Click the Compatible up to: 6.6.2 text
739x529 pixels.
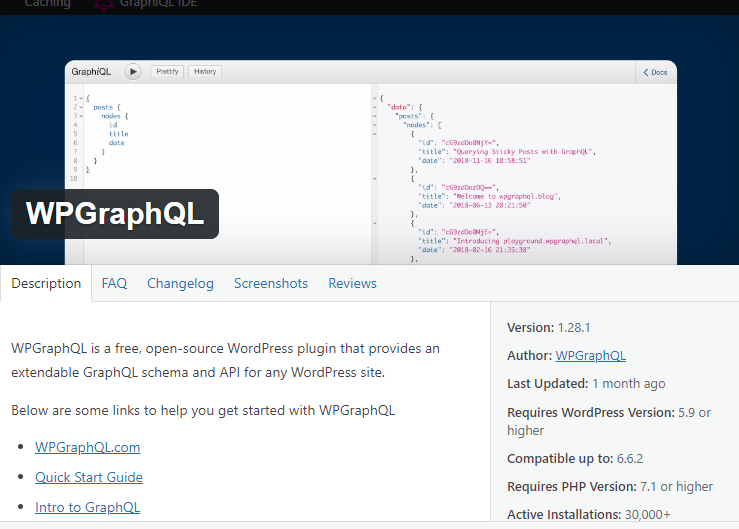click(575, 458)
